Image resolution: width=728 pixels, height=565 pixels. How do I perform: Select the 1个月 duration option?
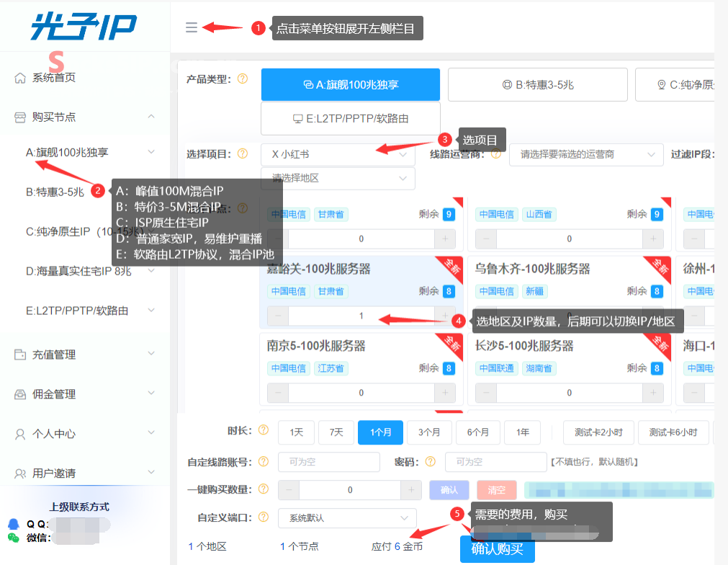(380, 432)
